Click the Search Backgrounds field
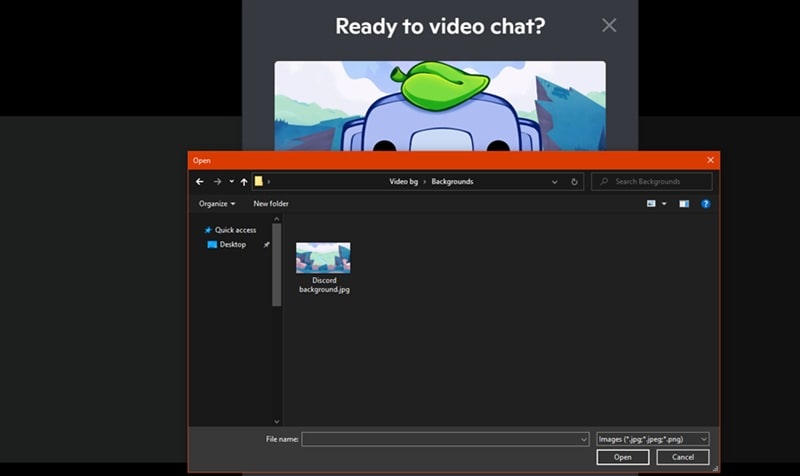Viewport: 800px width, 476px height. coord(652,182)
